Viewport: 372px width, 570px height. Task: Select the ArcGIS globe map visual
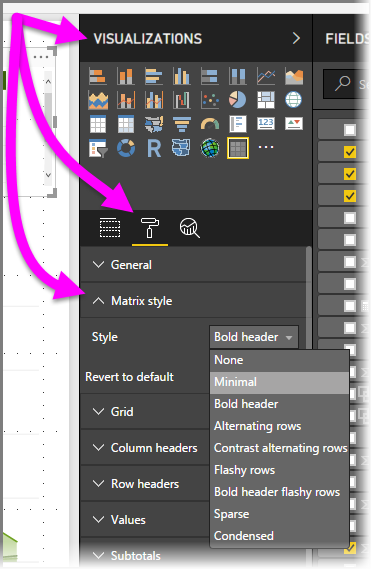tap(209, 148)
